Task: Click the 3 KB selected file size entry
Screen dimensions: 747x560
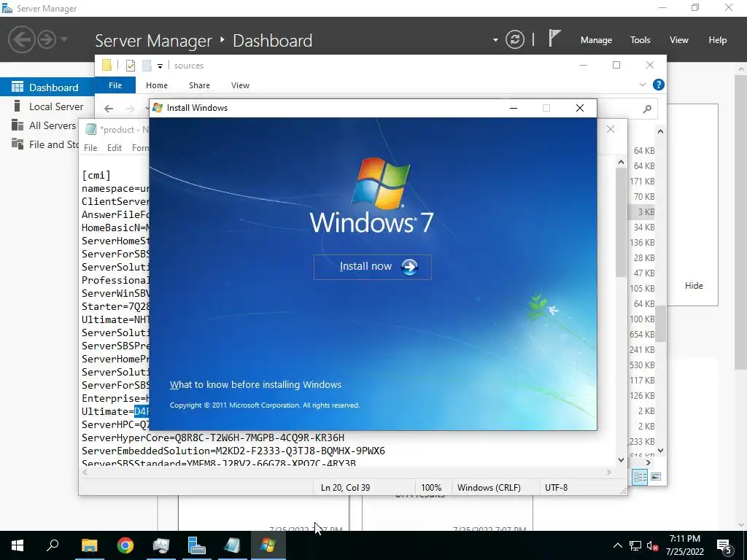Action: click(x=646, y=212)
